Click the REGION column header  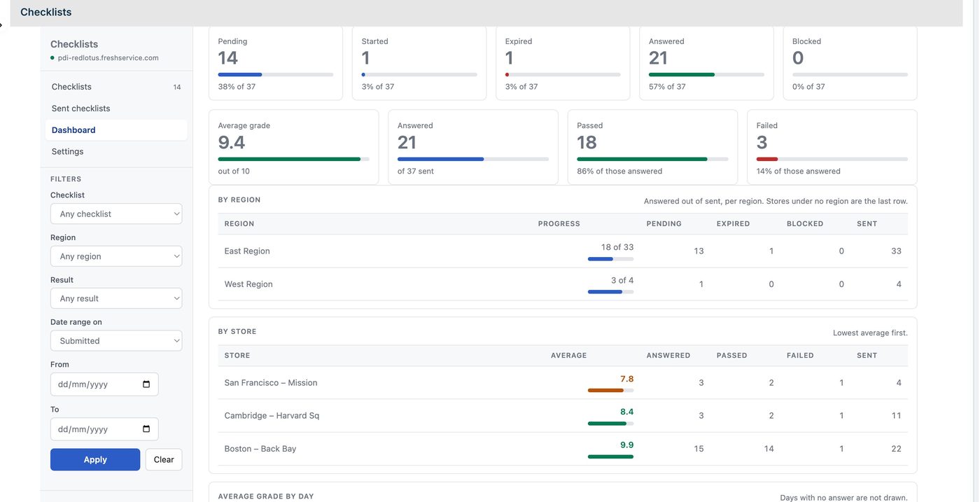(239, 224)
